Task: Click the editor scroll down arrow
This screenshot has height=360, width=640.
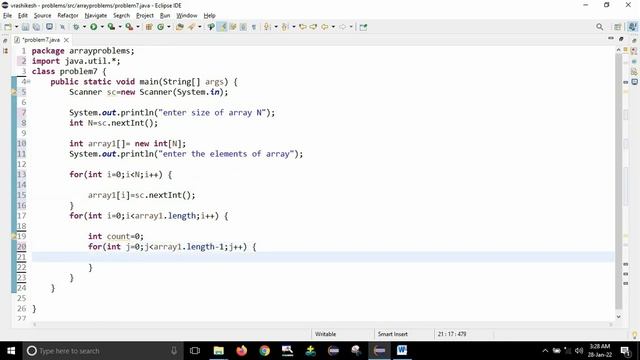Action: [x=619, y=317]
